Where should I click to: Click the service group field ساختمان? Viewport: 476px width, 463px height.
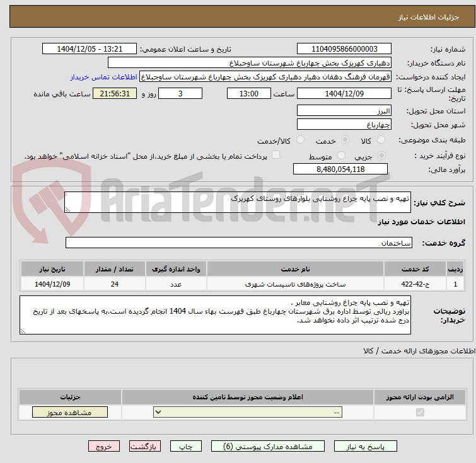pos(238,243)
